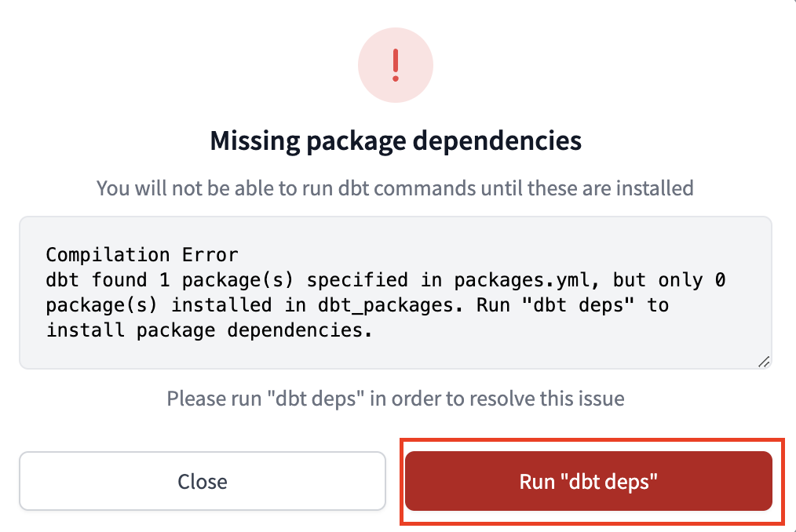Click the "Missing package dependencies" heading

pos(396,141)
